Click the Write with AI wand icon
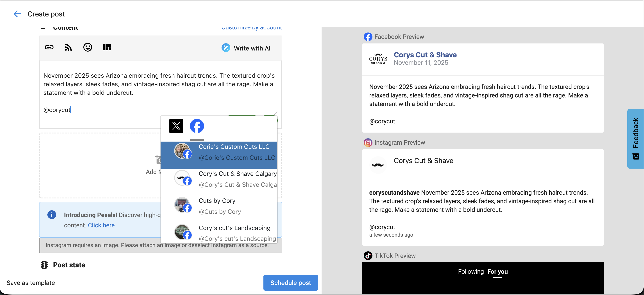The image size is (644, 295). point(226,48)
